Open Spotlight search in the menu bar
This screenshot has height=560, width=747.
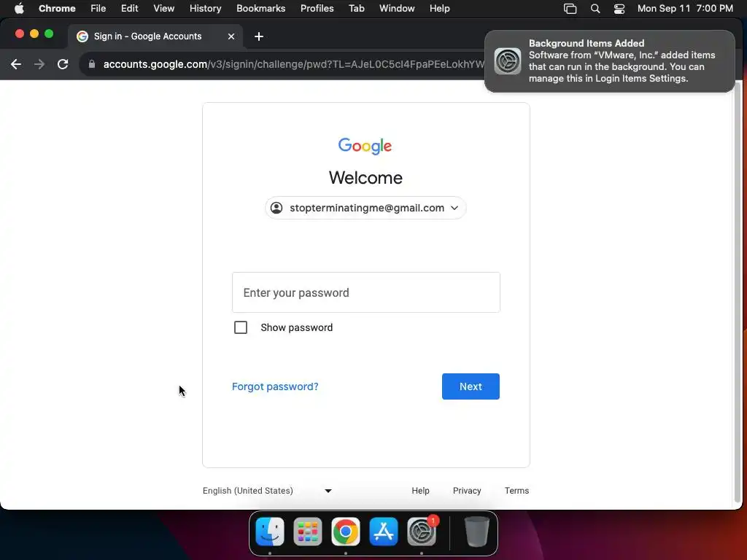pos(595,9)
